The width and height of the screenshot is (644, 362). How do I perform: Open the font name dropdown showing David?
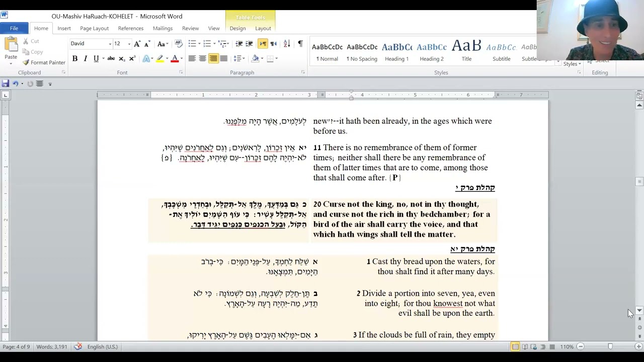[x=91, y=44]
